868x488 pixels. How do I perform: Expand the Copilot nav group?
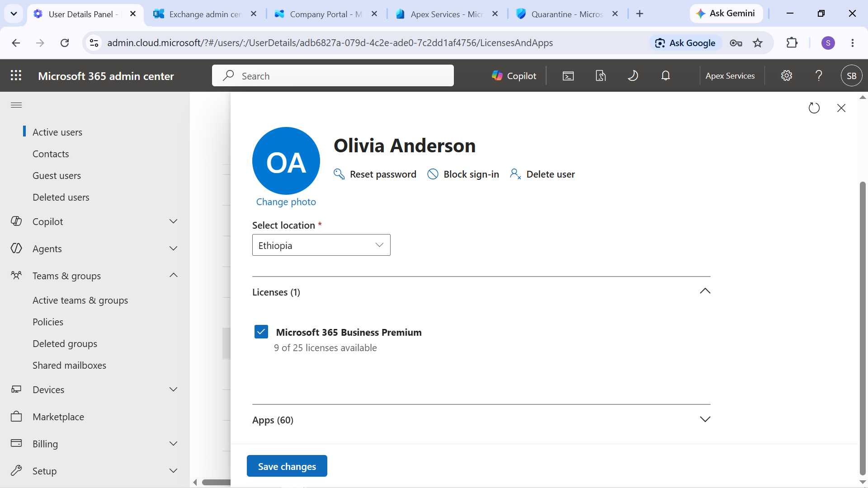click(173, 221)
